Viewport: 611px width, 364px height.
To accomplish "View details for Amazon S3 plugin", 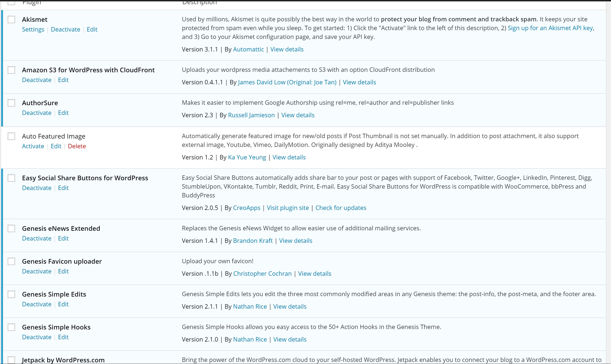I will [x=359, y=82].
